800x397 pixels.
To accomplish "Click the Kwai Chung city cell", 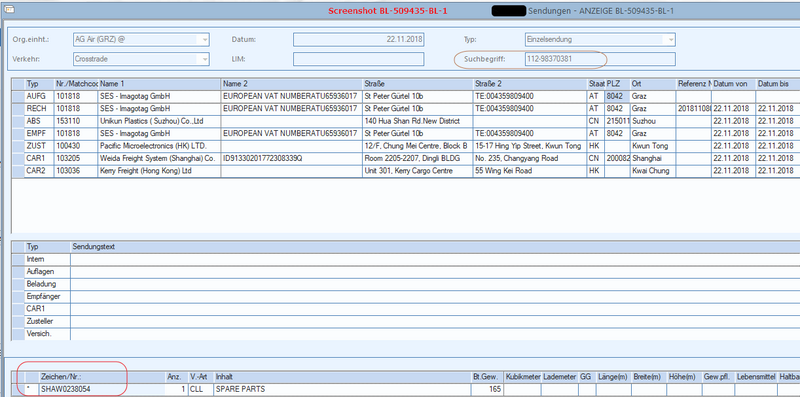I will tap(653, 171).
